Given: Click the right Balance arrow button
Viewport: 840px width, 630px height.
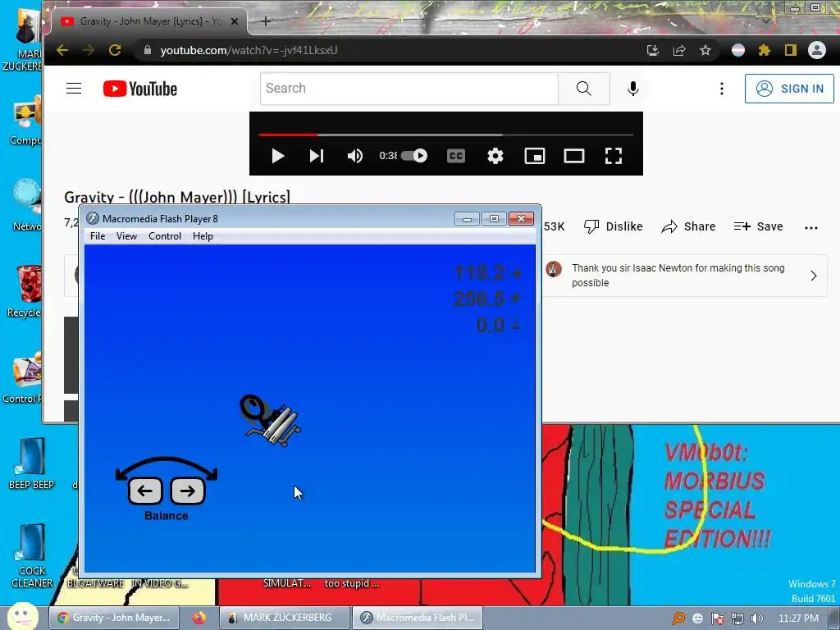Looking at the screenshot, I should pos(188,491).
